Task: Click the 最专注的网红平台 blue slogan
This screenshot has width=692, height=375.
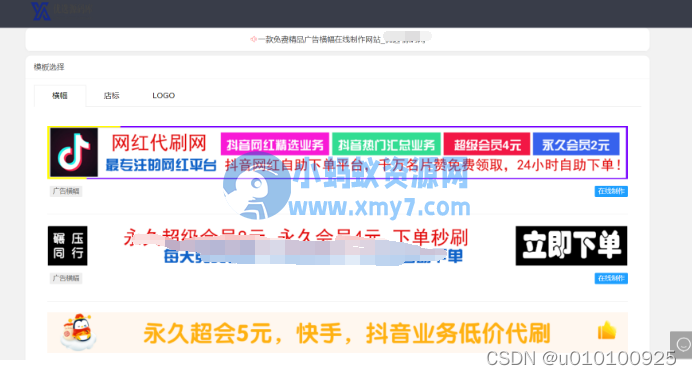Action: tap(161, 165)
